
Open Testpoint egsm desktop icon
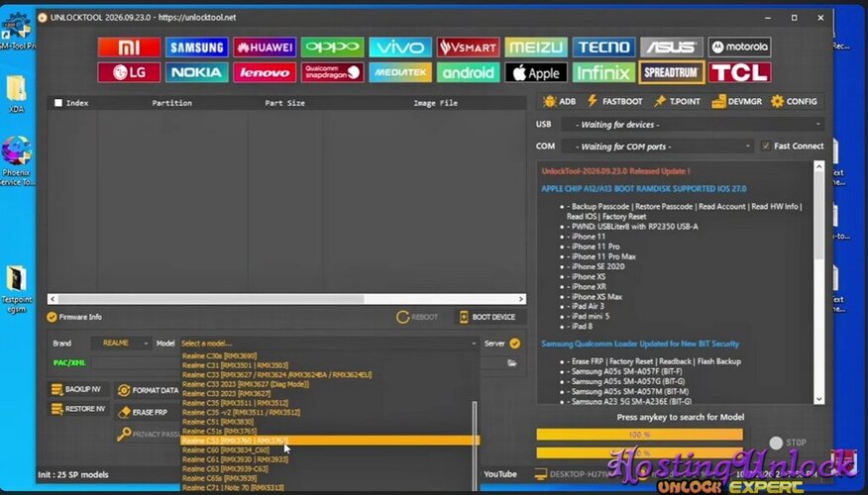click(x=17, y=289)
